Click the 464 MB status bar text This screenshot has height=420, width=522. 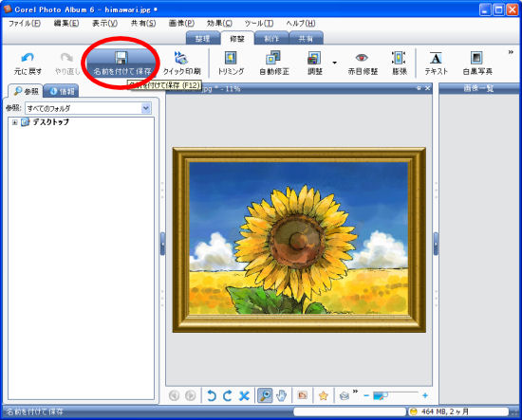445,411
